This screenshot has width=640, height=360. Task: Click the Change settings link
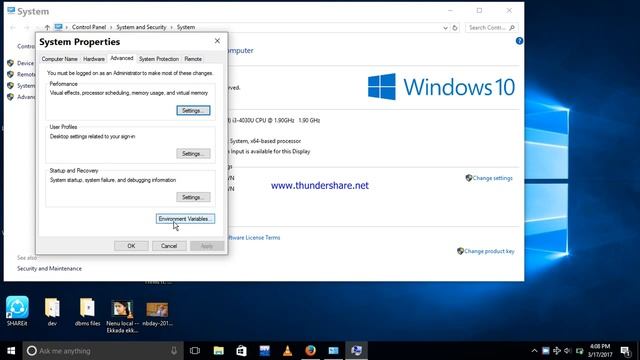493,178
